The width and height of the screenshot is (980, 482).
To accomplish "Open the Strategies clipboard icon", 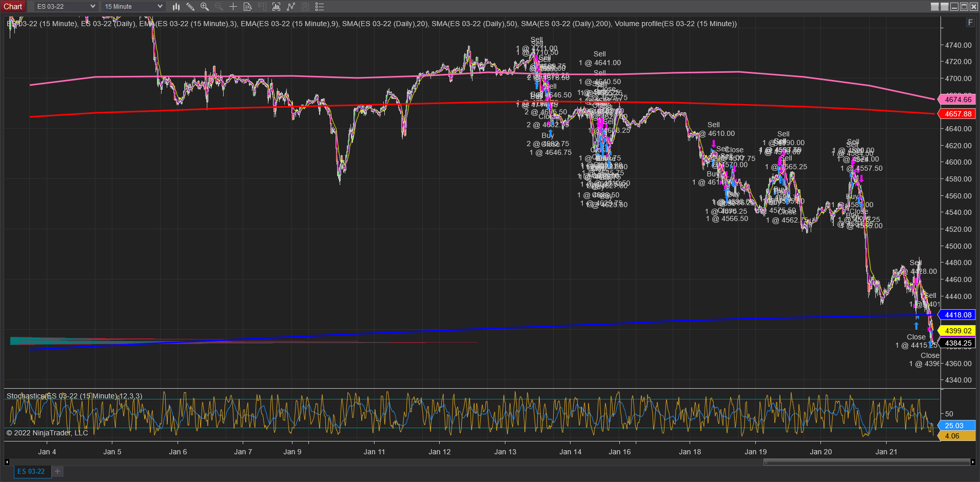I will click(305, 7).
